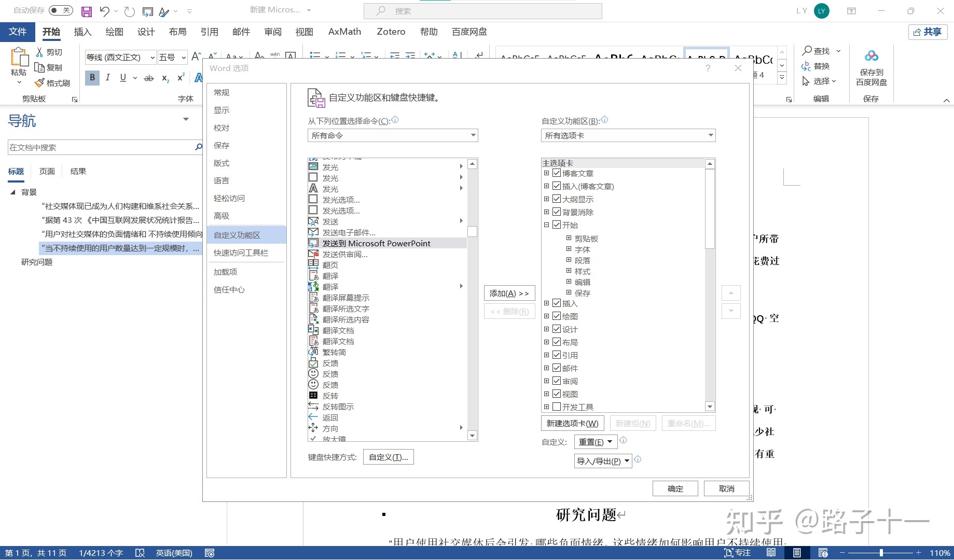The height and width of the screenshot is (560, 954).
Task: Click 确定 to confirm options
Action: pyautogui.click(x=675, y=488)
